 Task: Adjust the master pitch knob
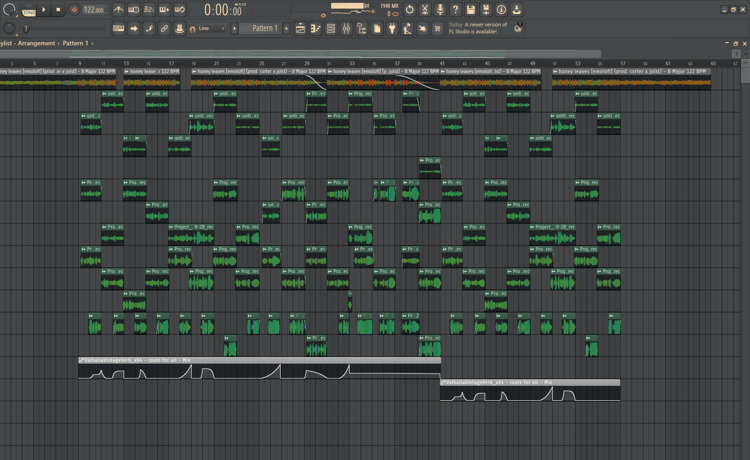[9, 28]
